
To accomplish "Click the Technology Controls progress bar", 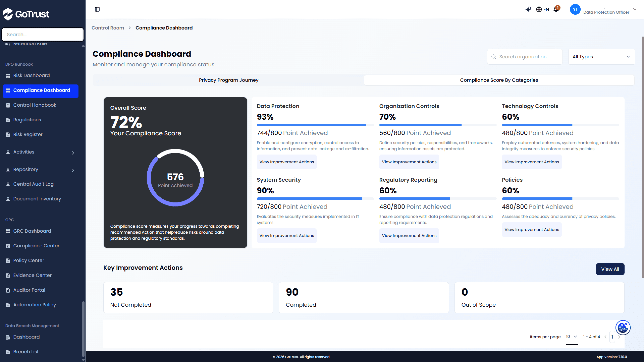I will tap(560, 125).
